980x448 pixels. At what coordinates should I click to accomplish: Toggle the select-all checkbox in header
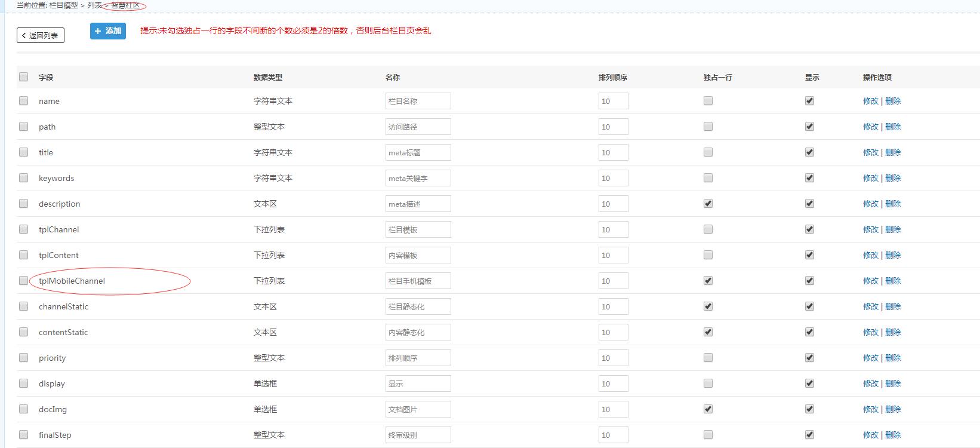click(x=23, y=77)
